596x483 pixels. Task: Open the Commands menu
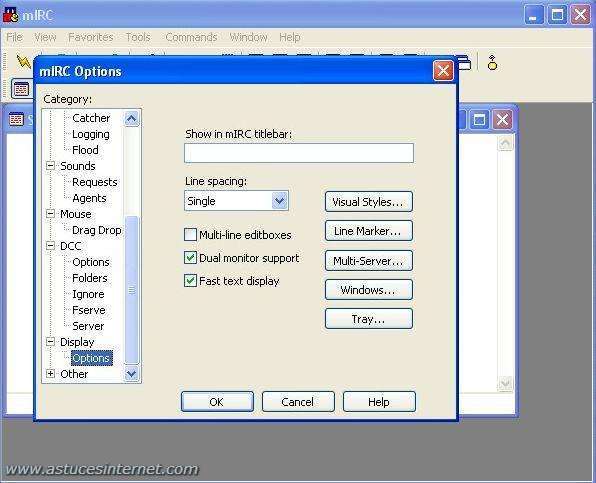click(x=191, y=37)
